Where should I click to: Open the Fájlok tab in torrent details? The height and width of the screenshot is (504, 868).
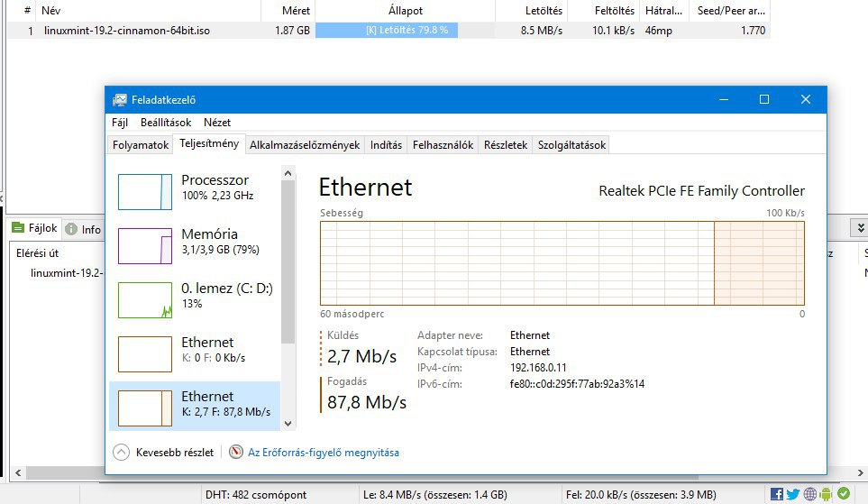[x=34, y=229]
